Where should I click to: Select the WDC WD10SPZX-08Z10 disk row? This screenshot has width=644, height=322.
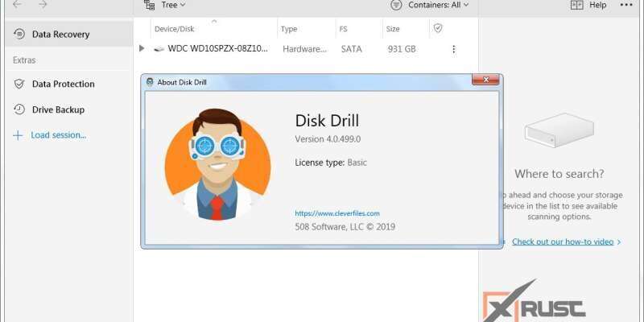click(306, 49)
